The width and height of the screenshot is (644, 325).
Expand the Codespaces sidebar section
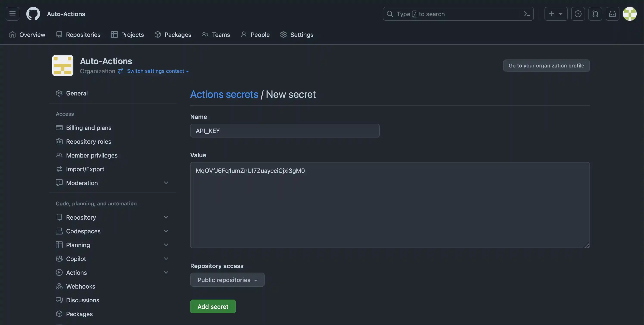tap(166, 231)
